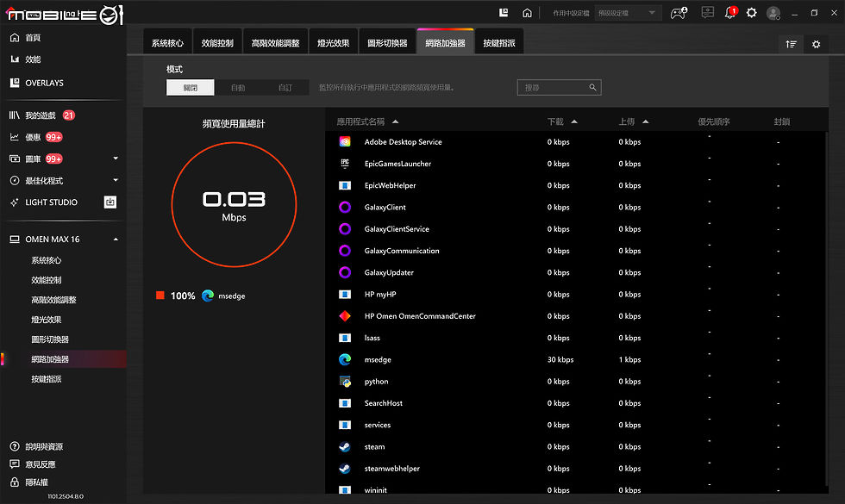The height and width of the screenshot is (504, 845).
Task: Sort by 下載 column arrow
Action: (x=574, y=121)
